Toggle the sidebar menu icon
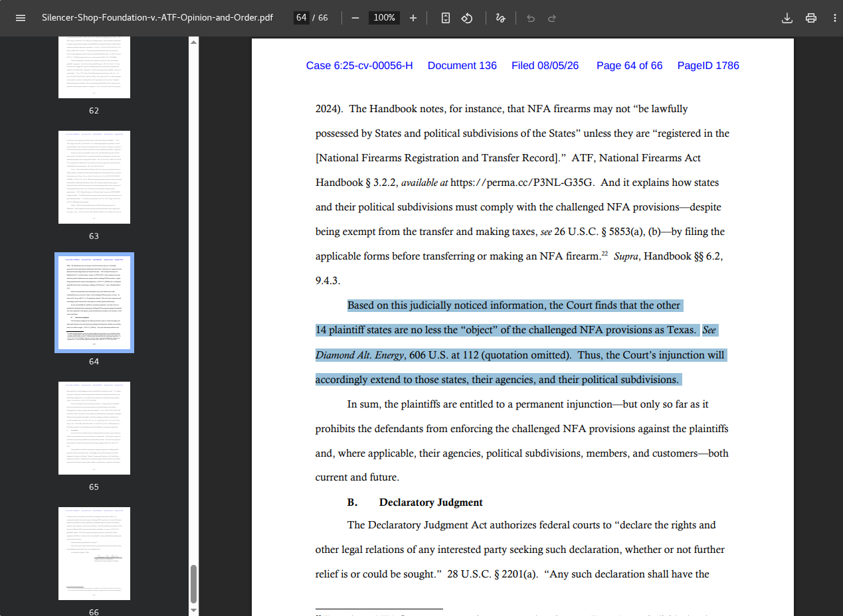 21,18
